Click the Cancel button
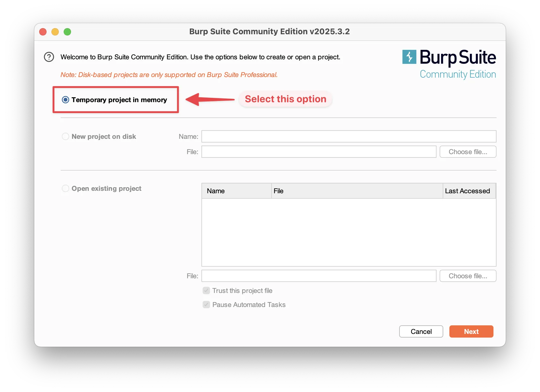 (421, 332)
